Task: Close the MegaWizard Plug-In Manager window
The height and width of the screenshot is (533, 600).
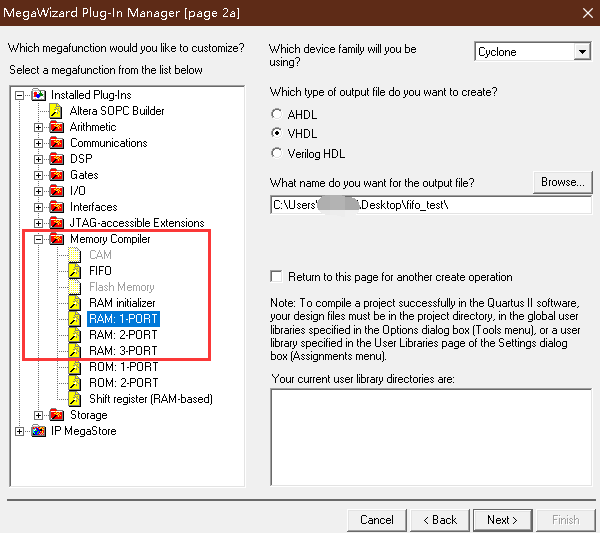Action: [588, 13]
